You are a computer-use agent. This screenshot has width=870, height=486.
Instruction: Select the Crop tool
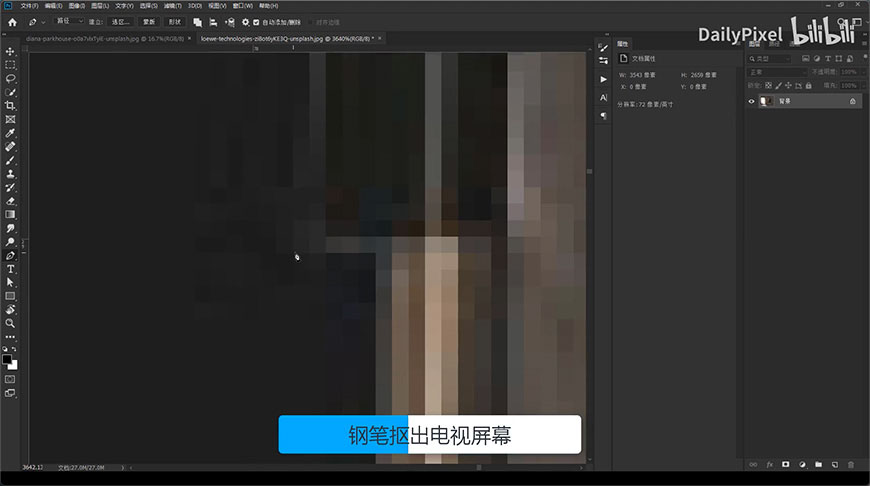pos(10,105)
